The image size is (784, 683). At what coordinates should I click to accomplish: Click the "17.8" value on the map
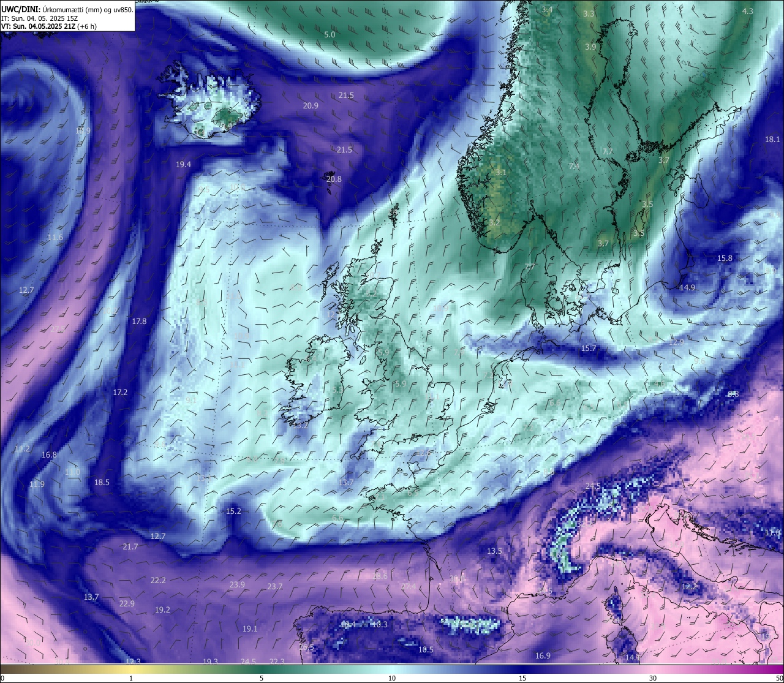(x=139, y=322)
